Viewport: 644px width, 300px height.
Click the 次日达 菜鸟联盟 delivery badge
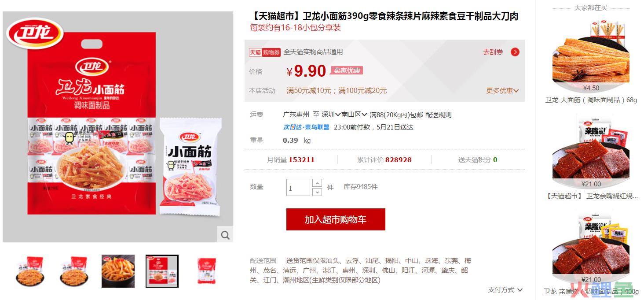pos(306,127)
